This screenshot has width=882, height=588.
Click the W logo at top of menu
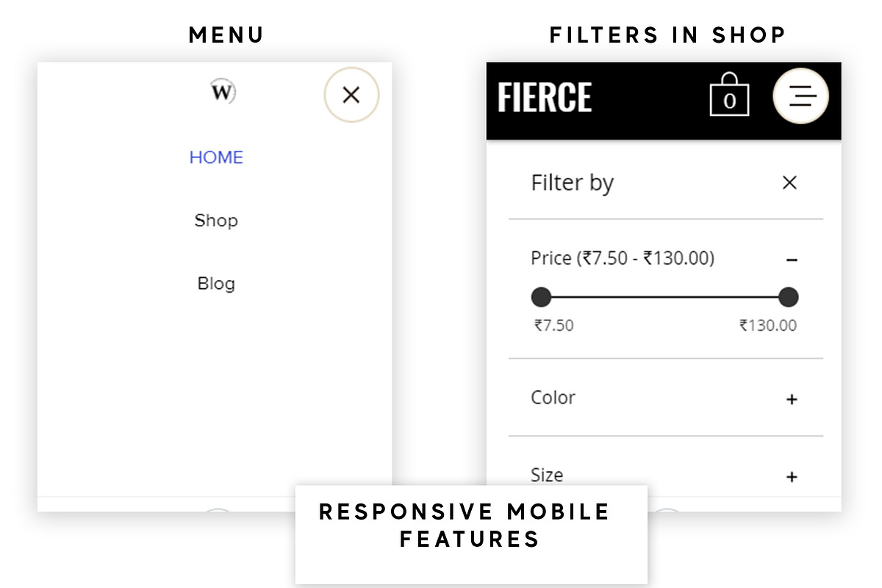221,92
